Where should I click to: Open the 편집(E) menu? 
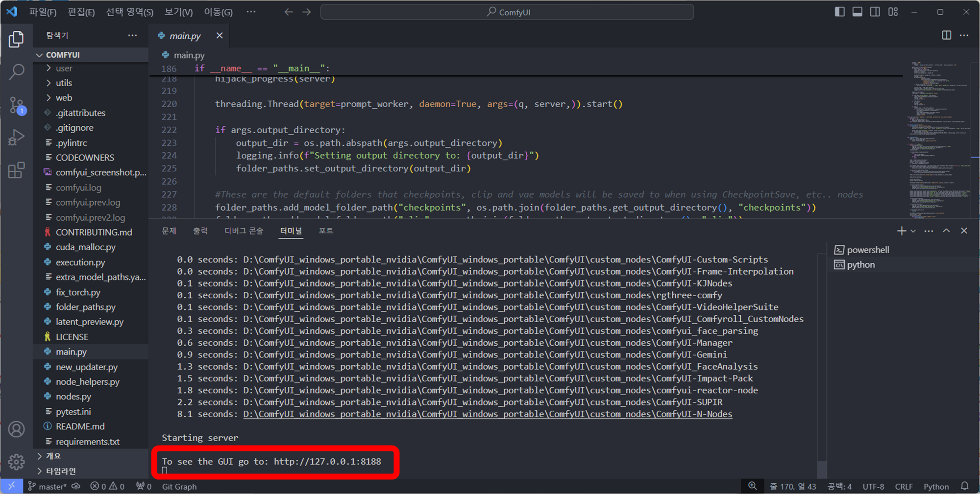point(81,12)
